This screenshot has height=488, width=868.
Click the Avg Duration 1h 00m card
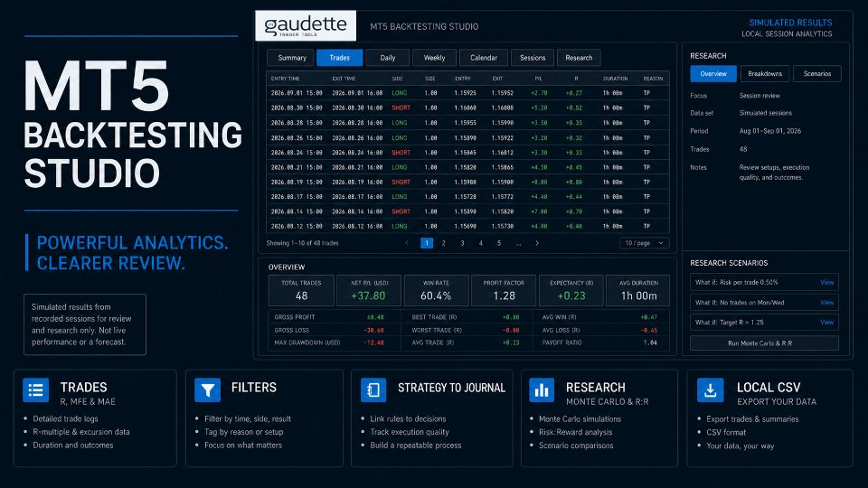tap(638, 290)
